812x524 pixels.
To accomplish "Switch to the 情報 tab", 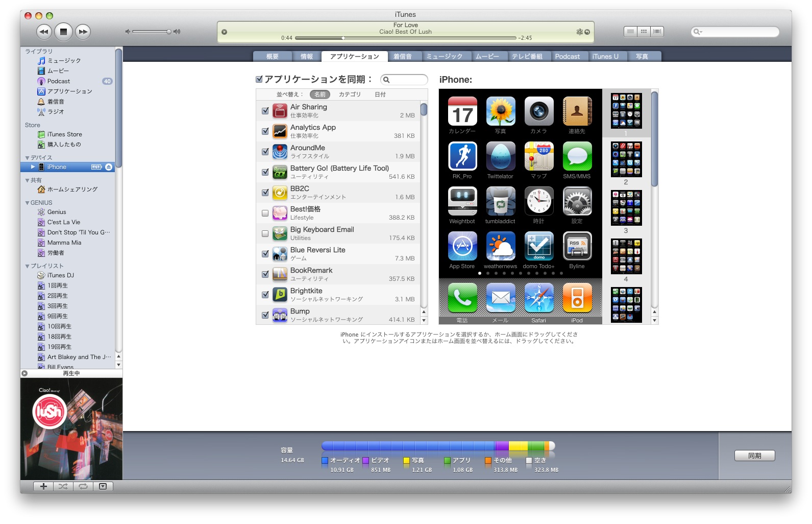I will tap(307, 57).
